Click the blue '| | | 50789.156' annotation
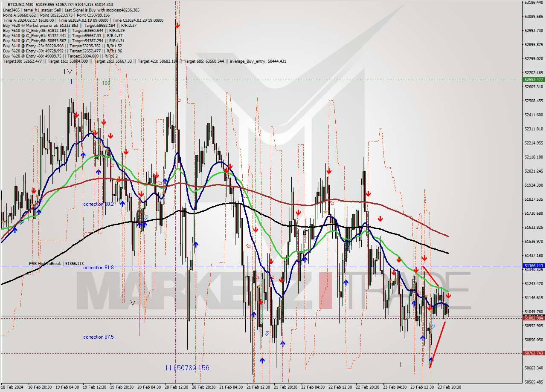This screenshot has height=392, width=546. pyautogui.click(x=187, y=368)
